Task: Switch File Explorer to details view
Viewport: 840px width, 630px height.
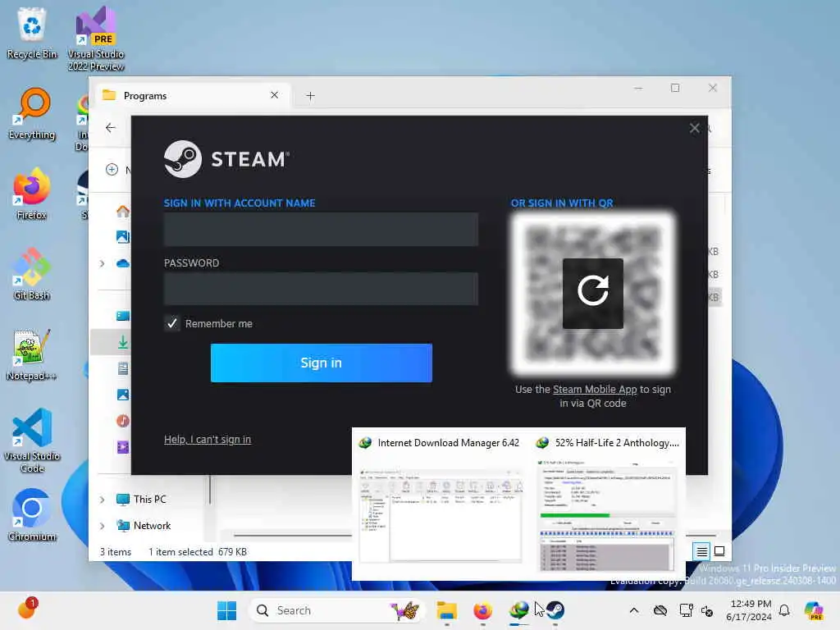Action: tap(701, 551)
